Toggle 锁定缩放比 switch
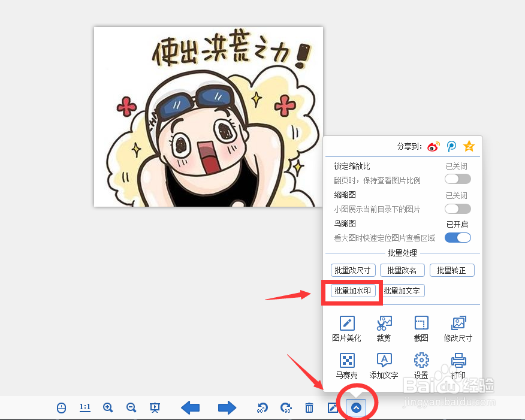525x420 pixels. 458,179
